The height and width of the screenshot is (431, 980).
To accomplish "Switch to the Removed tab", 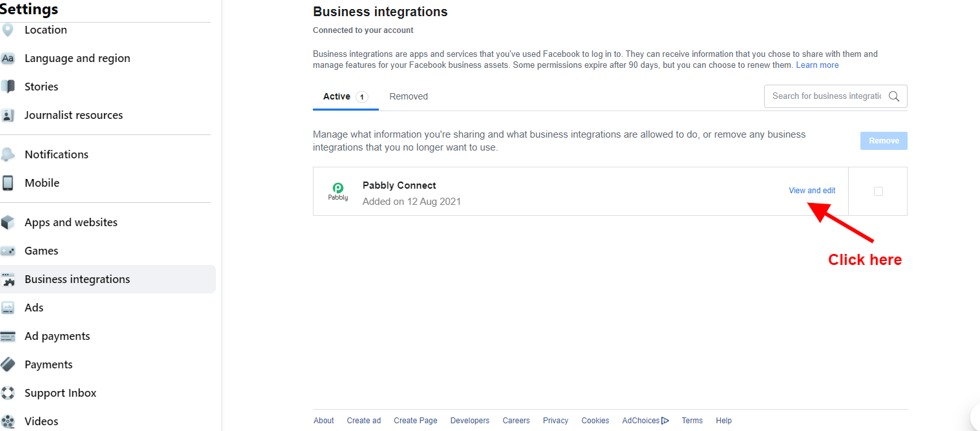I will point(409,96).
